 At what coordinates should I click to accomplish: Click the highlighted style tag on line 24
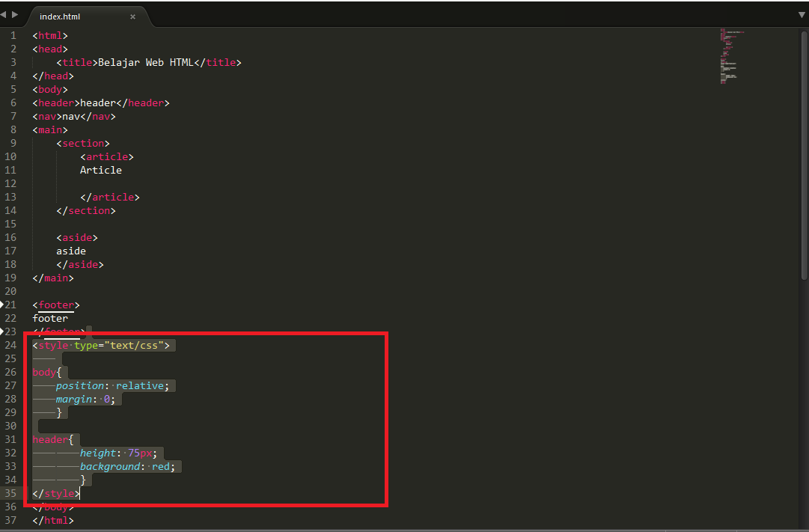click(x=49, y=345)
